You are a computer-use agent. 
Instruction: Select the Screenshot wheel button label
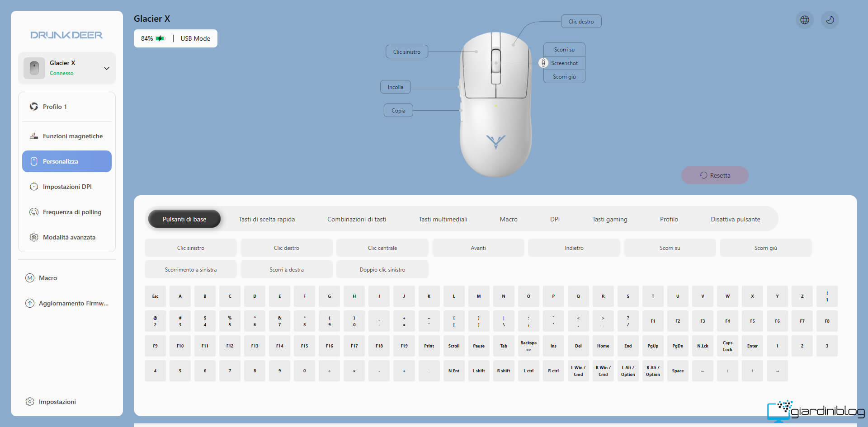pos(564,63)
